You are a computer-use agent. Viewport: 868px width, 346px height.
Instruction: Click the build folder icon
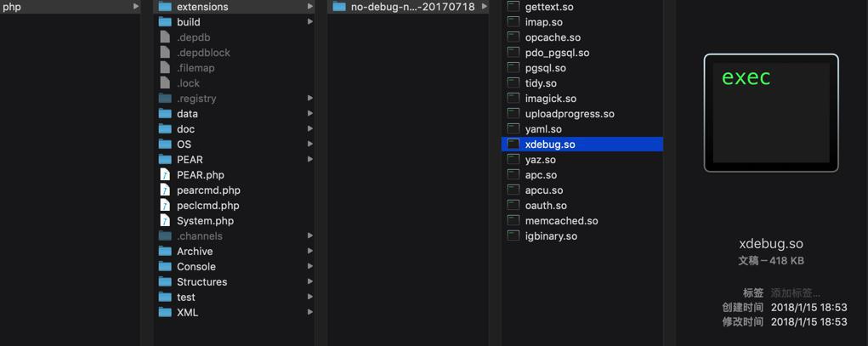point(165,22)
